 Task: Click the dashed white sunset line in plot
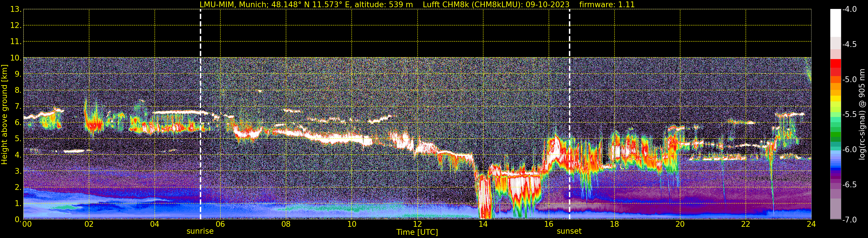pyautogui.click(x=569, y=114)
